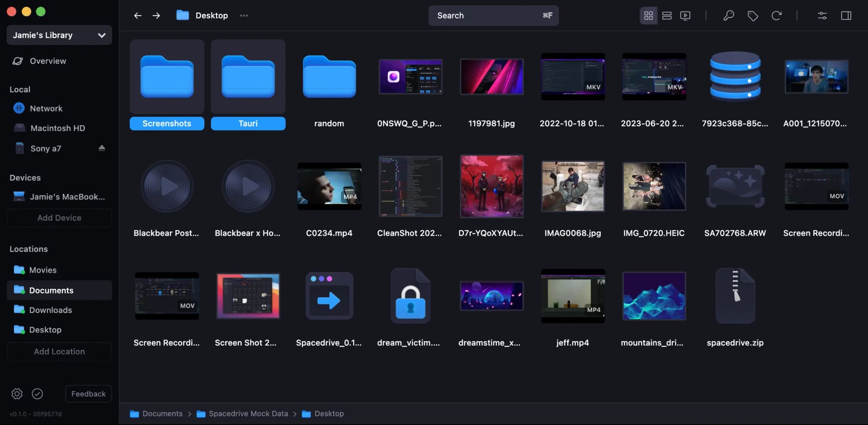Open the job manager from the sidebar

point(37,393)
